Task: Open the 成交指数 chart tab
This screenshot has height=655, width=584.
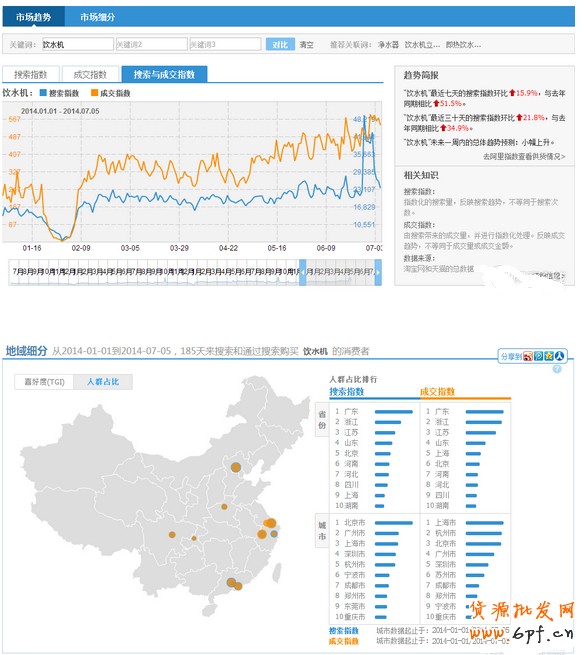Action: coord(90,74)
